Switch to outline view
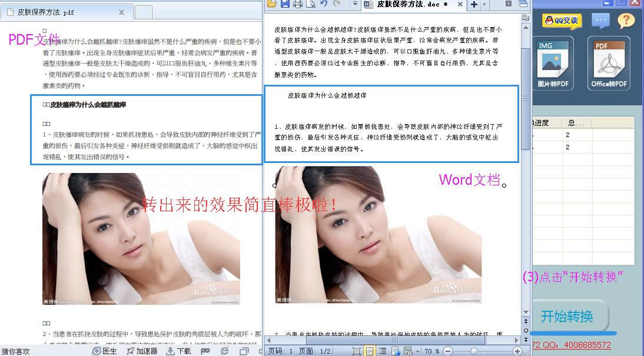 [x=383, y=351]
